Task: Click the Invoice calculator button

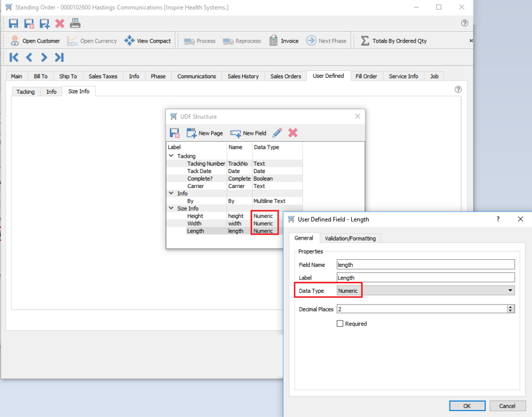Action: coord(284,41)
